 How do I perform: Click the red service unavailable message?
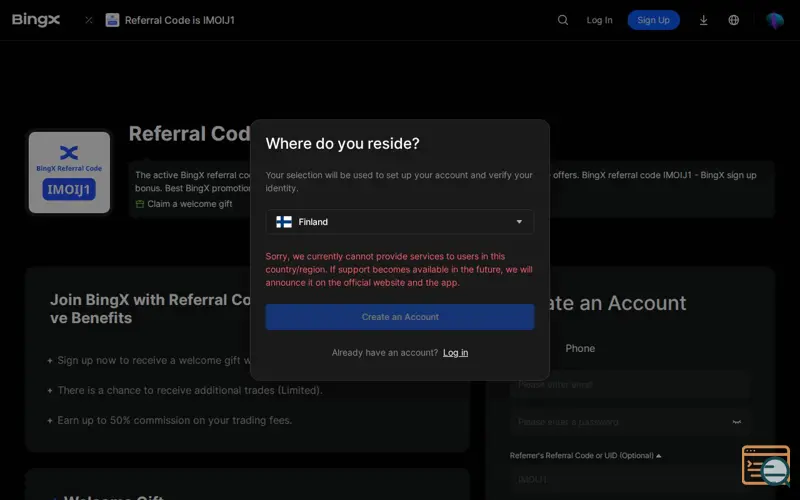coord(399,269)
